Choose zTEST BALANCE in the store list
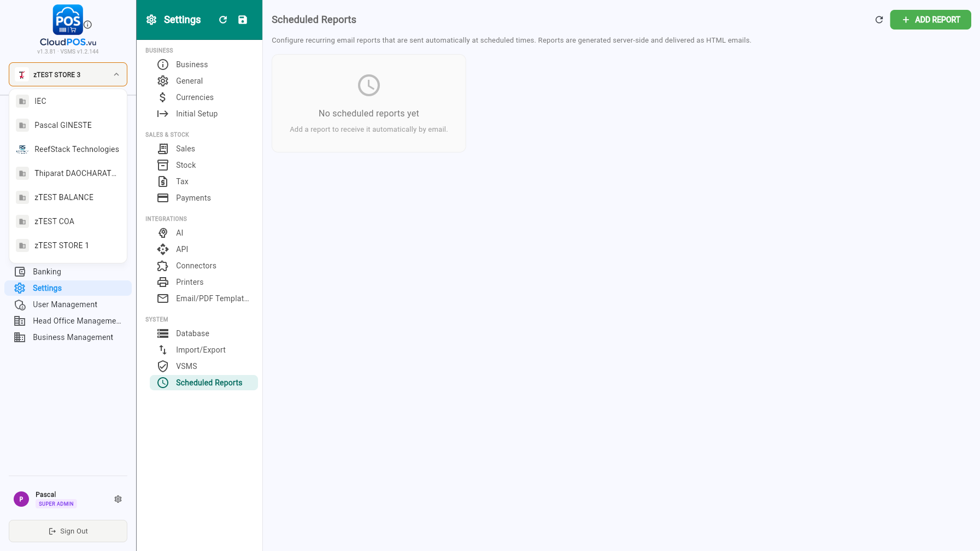 pos(68,197)
